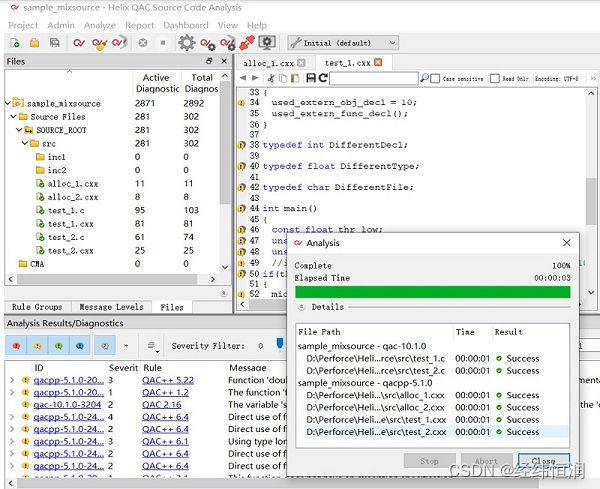Open the QAC 2.16 rule link
The width and height of the screenshot is (600, 489).
click(161, 404)
